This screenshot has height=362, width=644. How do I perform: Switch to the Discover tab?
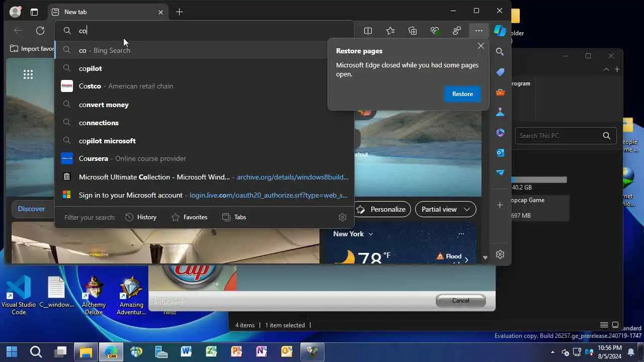31,209
